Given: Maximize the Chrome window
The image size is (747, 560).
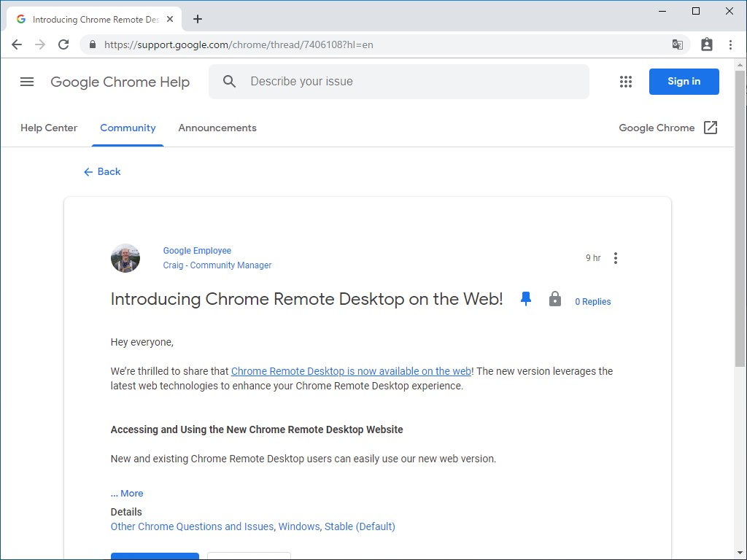Looking at the screenshot, I should pos(695,11).
